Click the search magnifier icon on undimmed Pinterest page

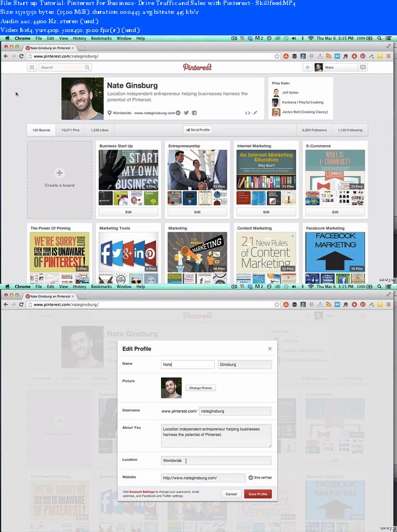tap(88, 67)
